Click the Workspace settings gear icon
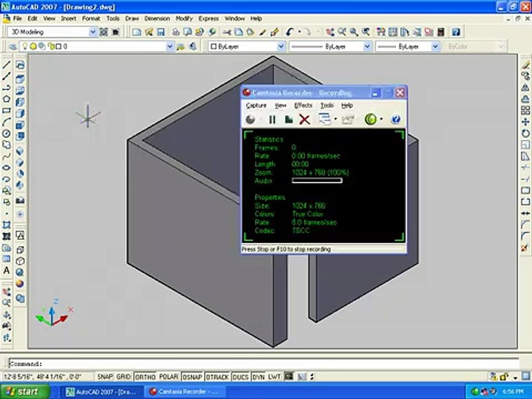The height and width of the screenshot is (399, 532). click(104, 32)
